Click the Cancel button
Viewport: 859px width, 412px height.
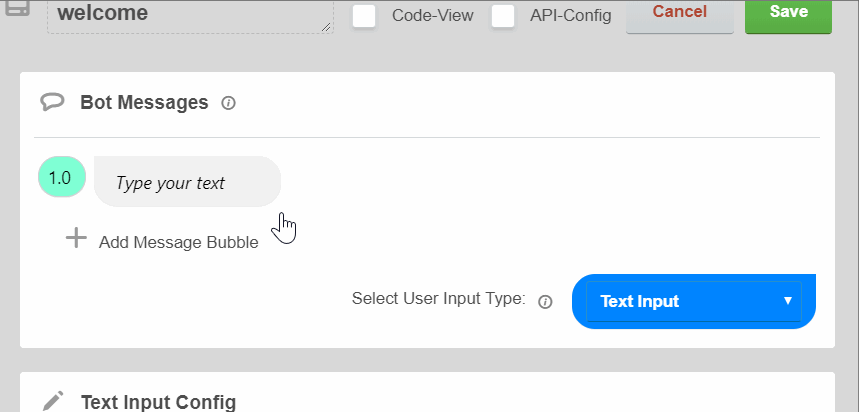click(x=679, y=15)
